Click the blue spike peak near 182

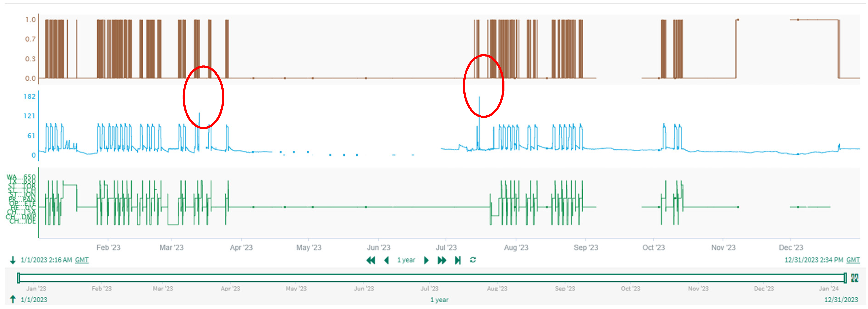point(479,98)
